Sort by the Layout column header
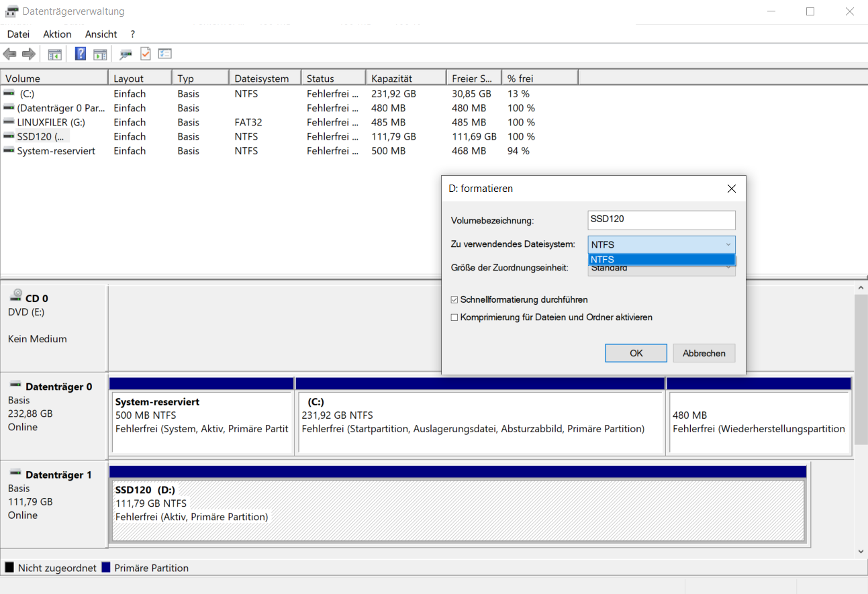This screenshot has height=594, width=868. [x=140, y=79]
